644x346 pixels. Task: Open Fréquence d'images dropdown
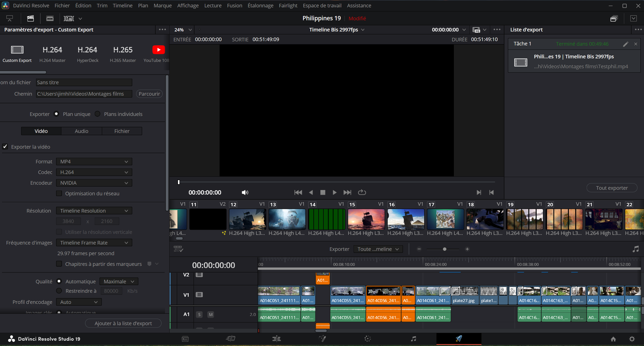click(x=94, y=243)
